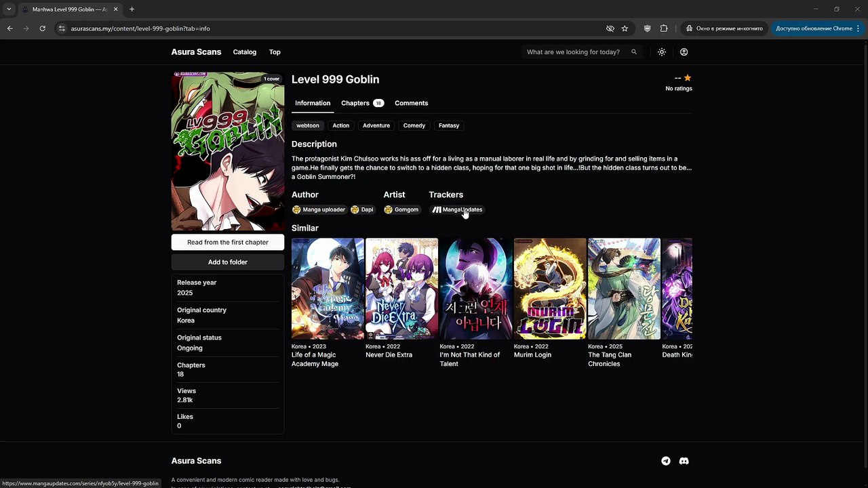Click the Never Die Extra title text
Image resolution: width=868 pixels, height=488 pixels.
click(389, 355)
